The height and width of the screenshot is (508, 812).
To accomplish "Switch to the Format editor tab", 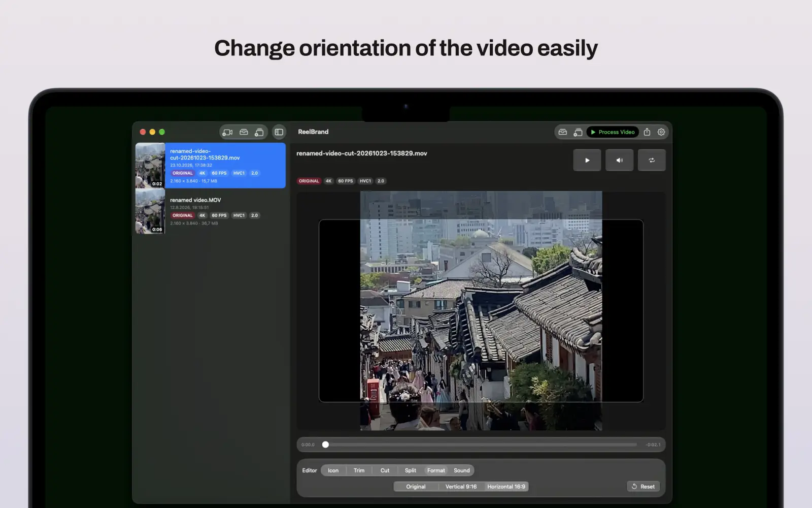I will (x=436, y=470).
